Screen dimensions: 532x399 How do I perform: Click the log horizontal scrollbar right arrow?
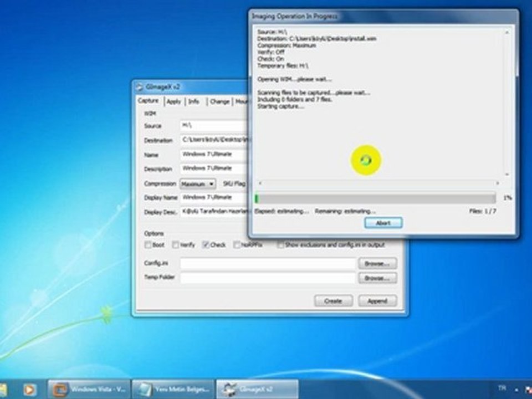pyautogui.click(x=498, y=183)
